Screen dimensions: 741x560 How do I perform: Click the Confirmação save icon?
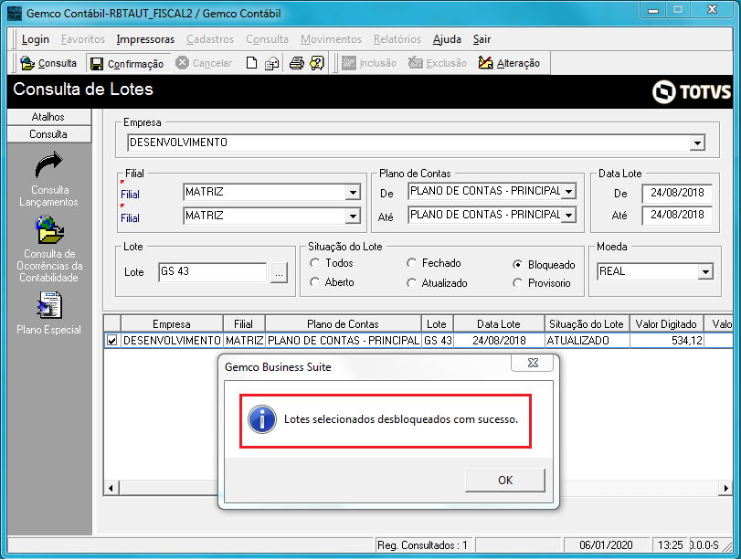pyautogui.click(x=97, y=64)
